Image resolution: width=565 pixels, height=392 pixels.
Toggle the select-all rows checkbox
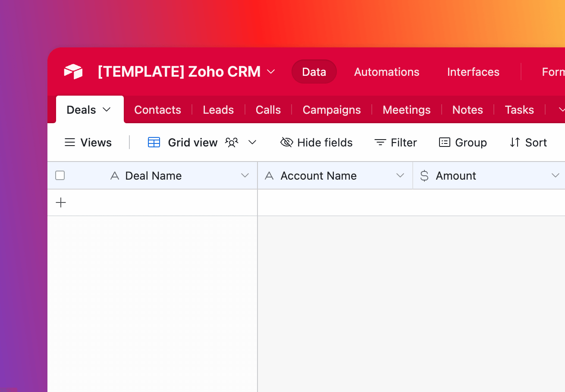tap(60, 175)
